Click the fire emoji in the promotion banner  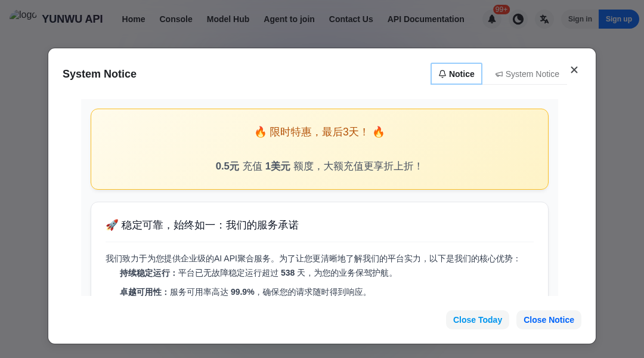261,131
